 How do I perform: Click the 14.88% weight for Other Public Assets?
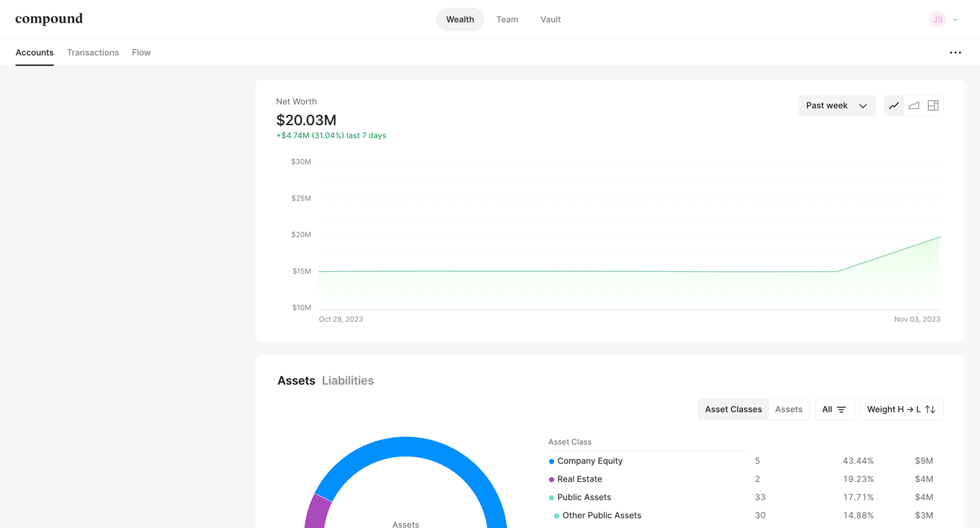pyautogui.click(x=858, y=516)
